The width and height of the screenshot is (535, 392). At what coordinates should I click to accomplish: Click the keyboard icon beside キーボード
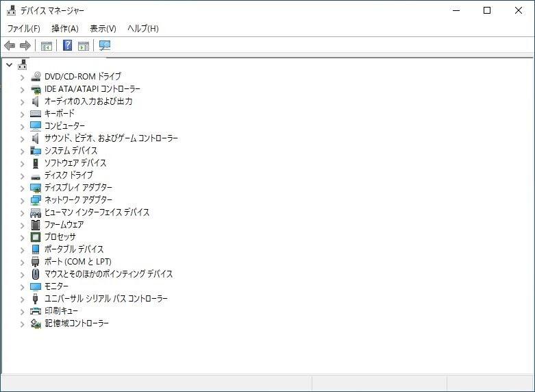pyautogui.click(x=36, y=114)
